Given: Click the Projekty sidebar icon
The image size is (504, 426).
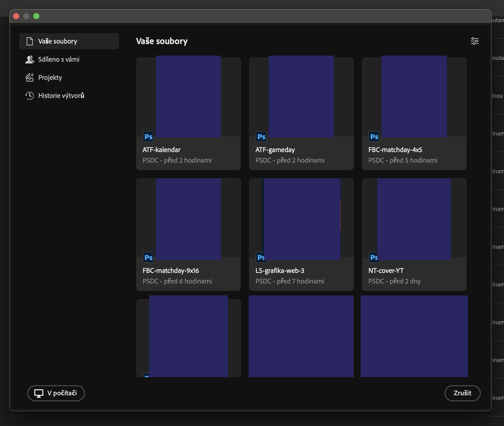Looking at the screenshot, I should click(x=29, y=78).
